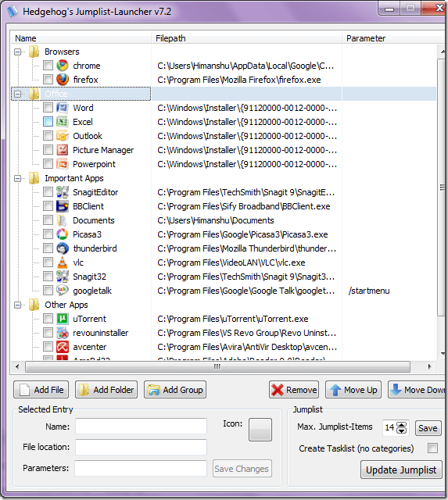Click the Excel icon in Office group
The width and height of the screenshot is (448, 500).
point(63,122)
